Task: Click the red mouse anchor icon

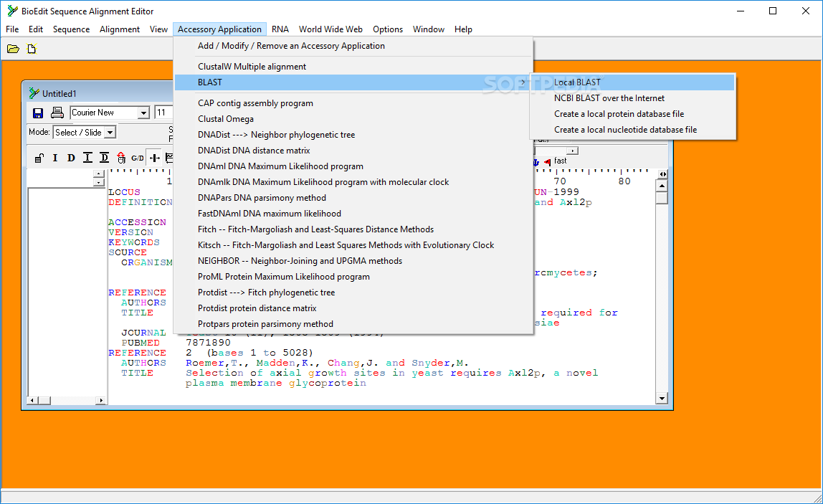Action: (x=121, y=158)
